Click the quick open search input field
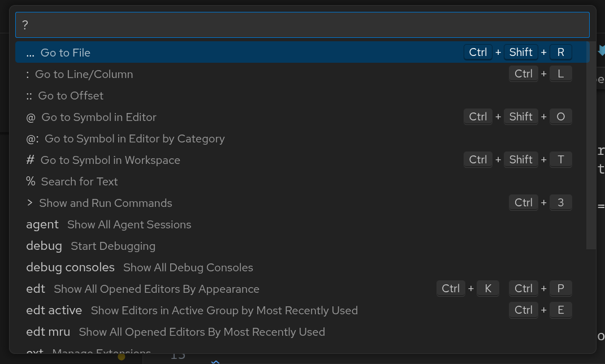Image resolution: width=605 pixels, height=364 pixels. 302,25
